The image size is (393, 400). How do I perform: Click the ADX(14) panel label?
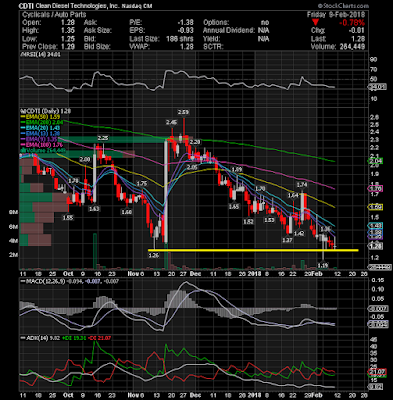(x=34, y=338)
